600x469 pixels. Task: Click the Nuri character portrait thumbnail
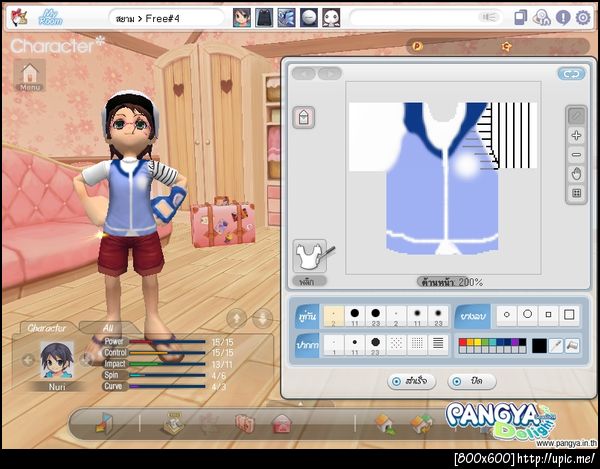[57, 360]
